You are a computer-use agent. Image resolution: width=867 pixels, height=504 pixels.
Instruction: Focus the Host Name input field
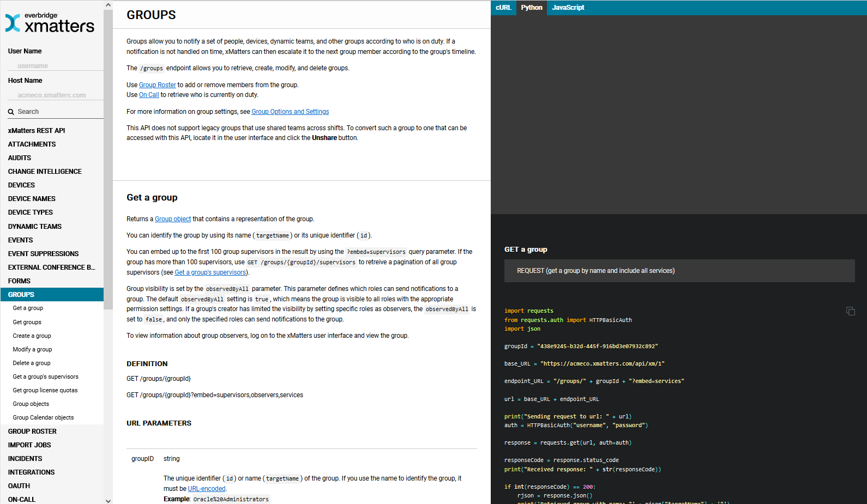click(56, 95)
